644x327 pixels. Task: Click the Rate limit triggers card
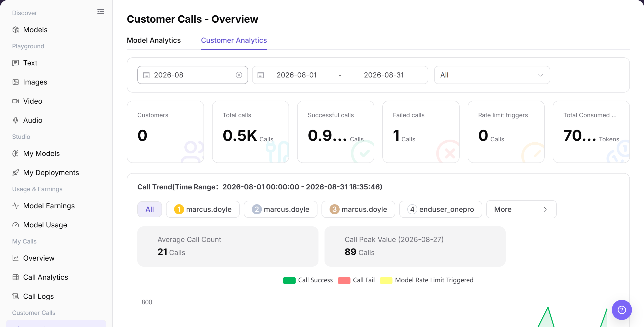point(506,132)
